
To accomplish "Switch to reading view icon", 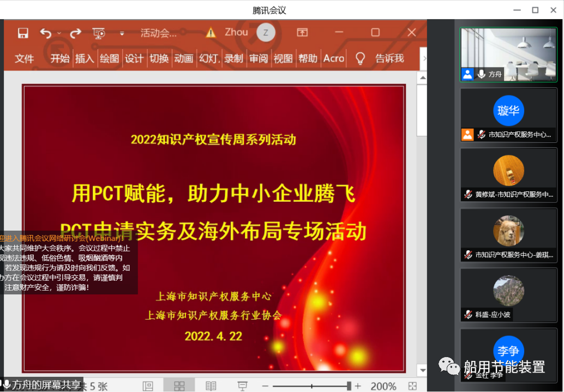I will 211,386.
